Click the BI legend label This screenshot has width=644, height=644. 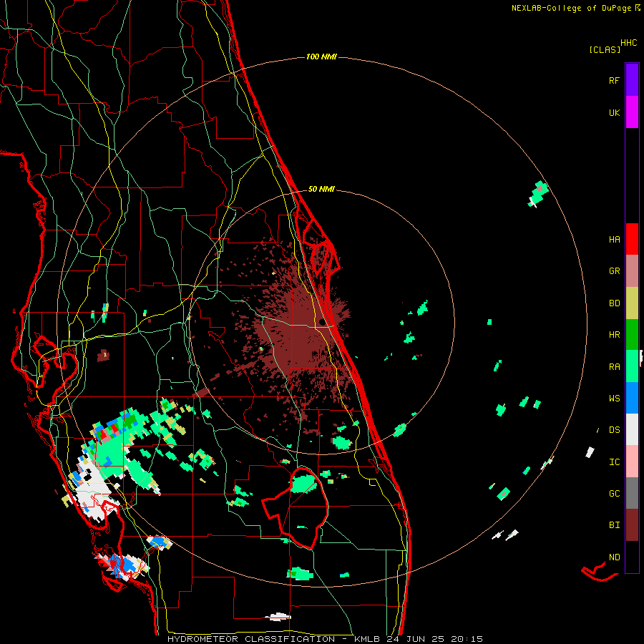point(614,525)
